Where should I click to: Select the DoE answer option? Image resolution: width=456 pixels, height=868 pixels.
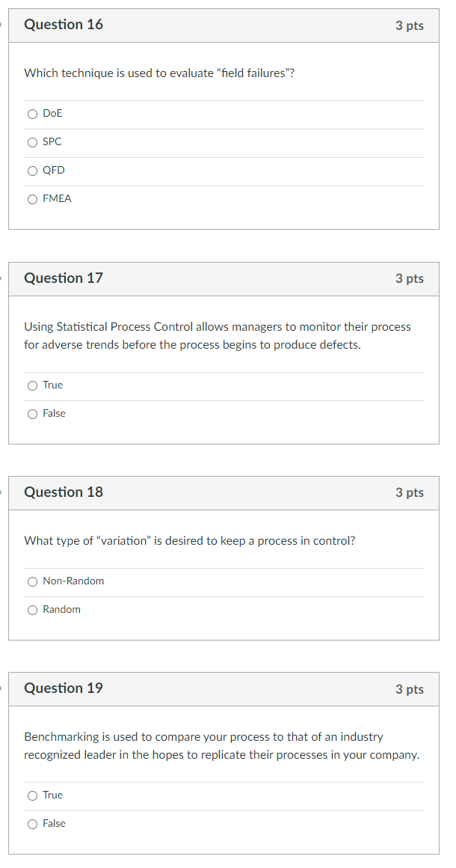point(32,114)
